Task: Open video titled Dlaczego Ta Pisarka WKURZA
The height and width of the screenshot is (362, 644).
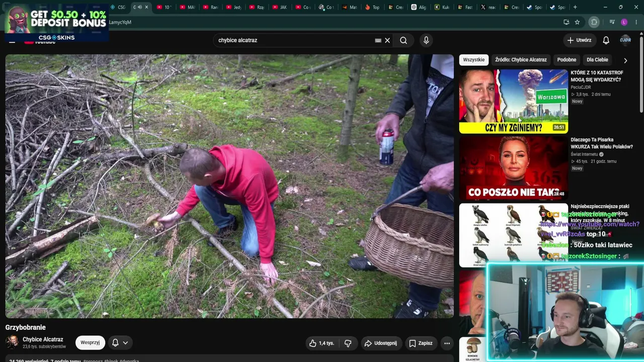Action: (601, 143)
